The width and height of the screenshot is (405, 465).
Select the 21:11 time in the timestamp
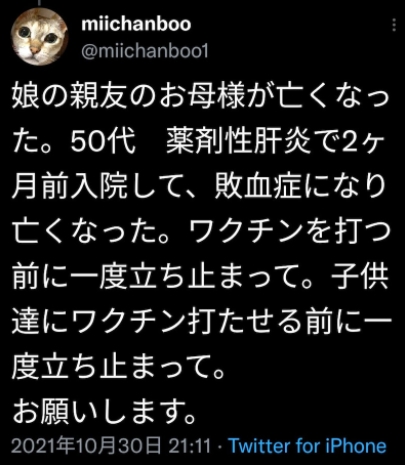(x=190, y=446)
